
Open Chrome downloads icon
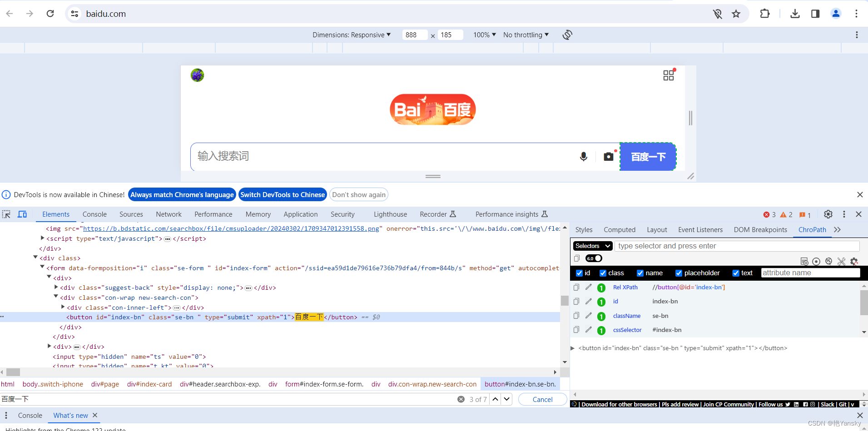point(795,14)
